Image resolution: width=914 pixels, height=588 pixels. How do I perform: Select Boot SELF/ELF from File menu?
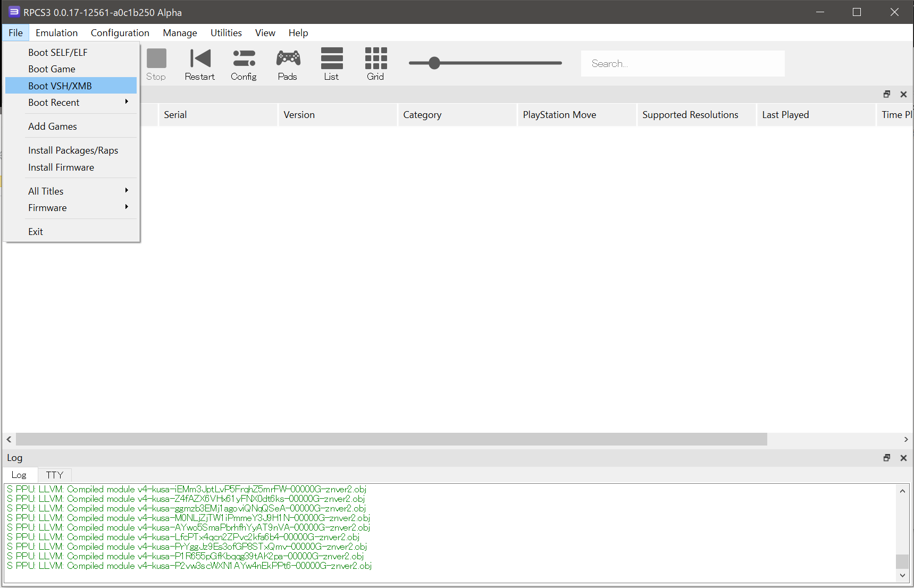coord(71,52)
